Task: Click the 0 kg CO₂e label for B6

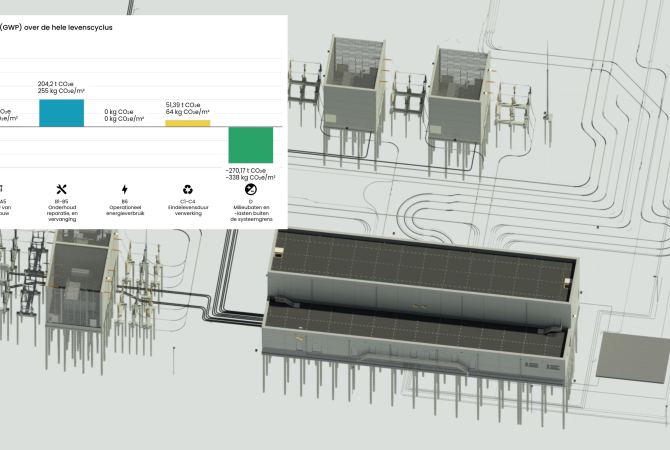Action: [119, 112]
